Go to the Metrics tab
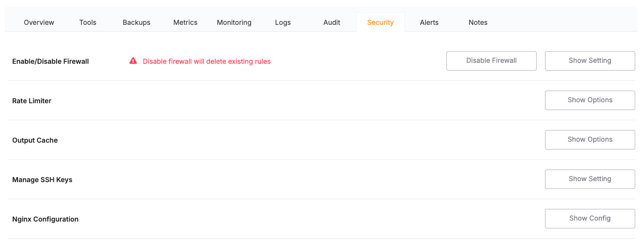 [185, 22]
